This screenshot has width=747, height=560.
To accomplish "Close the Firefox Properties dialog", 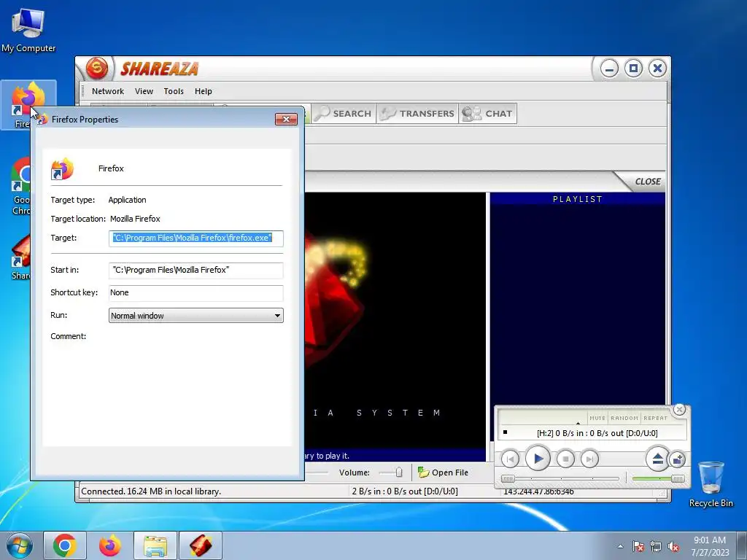I will [x=286, y=119].
